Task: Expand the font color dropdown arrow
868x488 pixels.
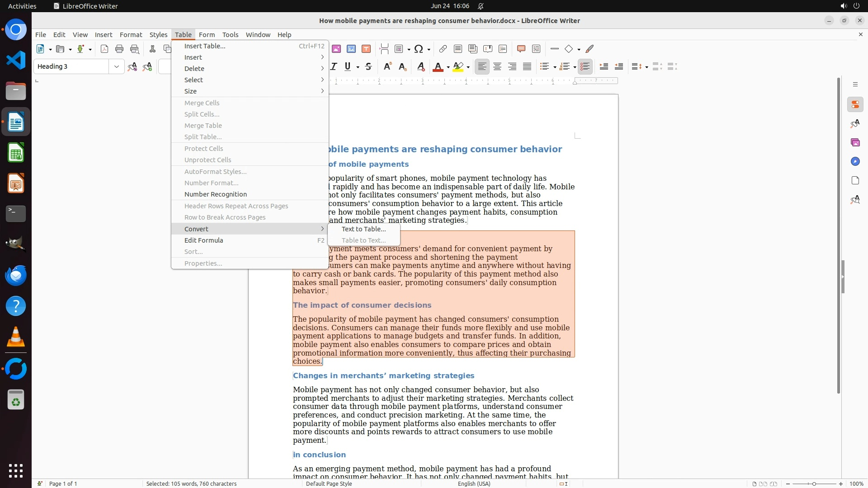Action: point(448,67)
